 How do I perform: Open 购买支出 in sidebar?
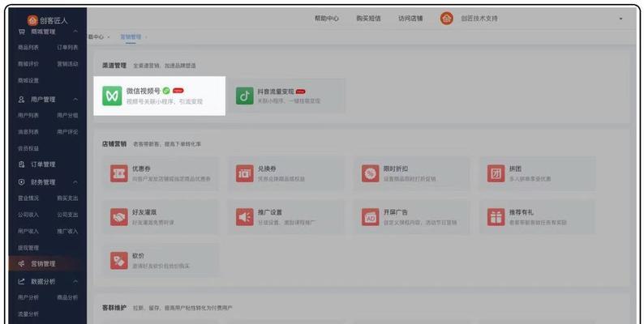tap(67, 198)
